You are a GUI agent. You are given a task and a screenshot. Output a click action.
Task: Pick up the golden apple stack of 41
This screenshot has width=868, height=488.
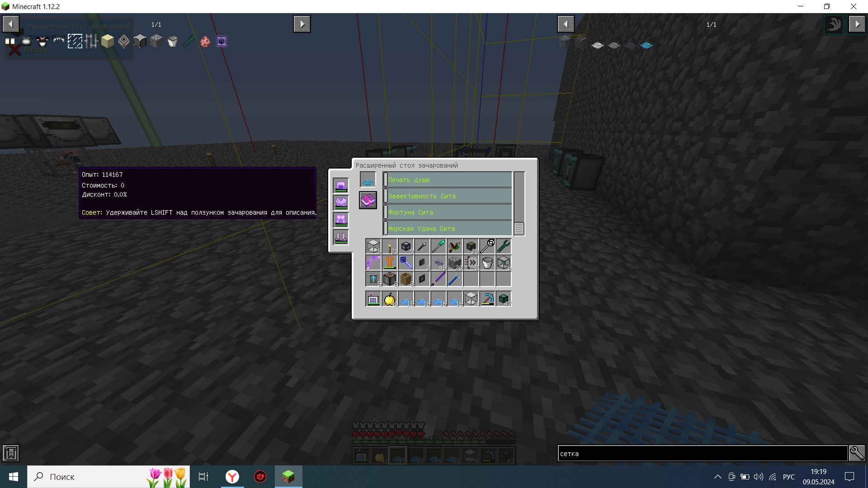click(390, 299)
